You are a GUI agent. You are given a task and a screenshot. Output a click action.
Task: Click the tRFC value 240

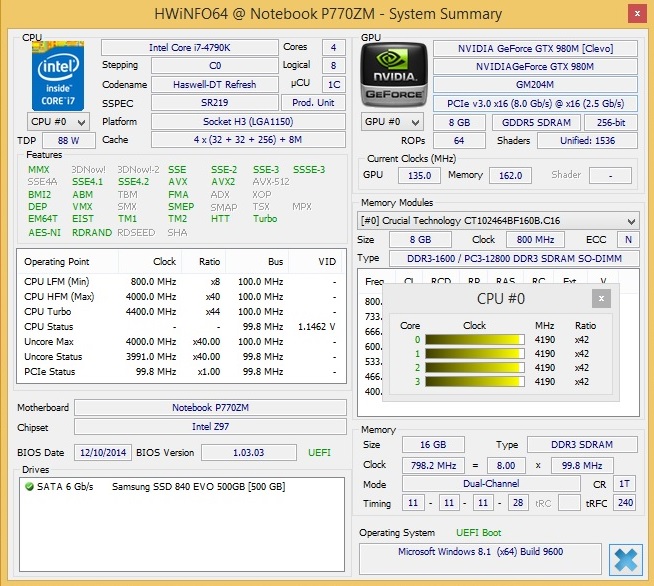624,503
